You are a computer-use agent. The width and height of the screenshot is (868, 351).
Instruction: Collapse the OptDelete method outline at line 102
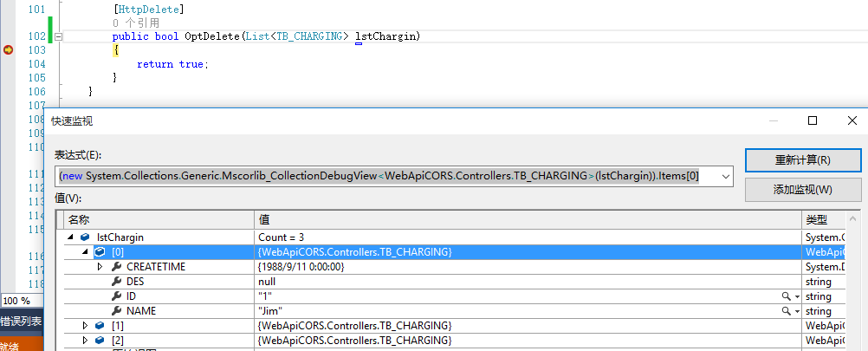[x=57, y=37]
